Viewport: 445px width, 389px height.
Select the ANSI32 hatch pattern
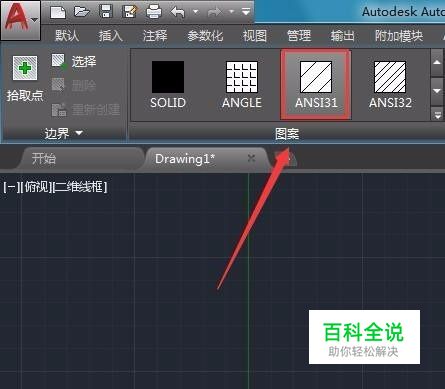coord(390,85)
